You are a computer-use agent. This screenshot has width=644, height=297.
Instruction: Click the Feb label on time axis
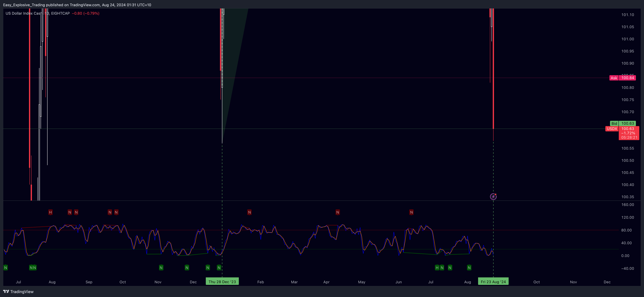click(x=260, y=282)
